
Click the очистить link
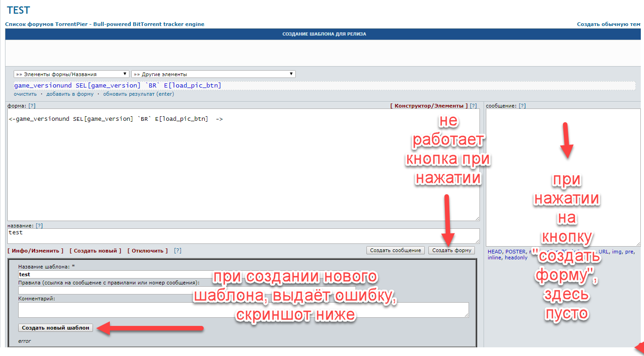pyautogui.click(x=25, y=94)
